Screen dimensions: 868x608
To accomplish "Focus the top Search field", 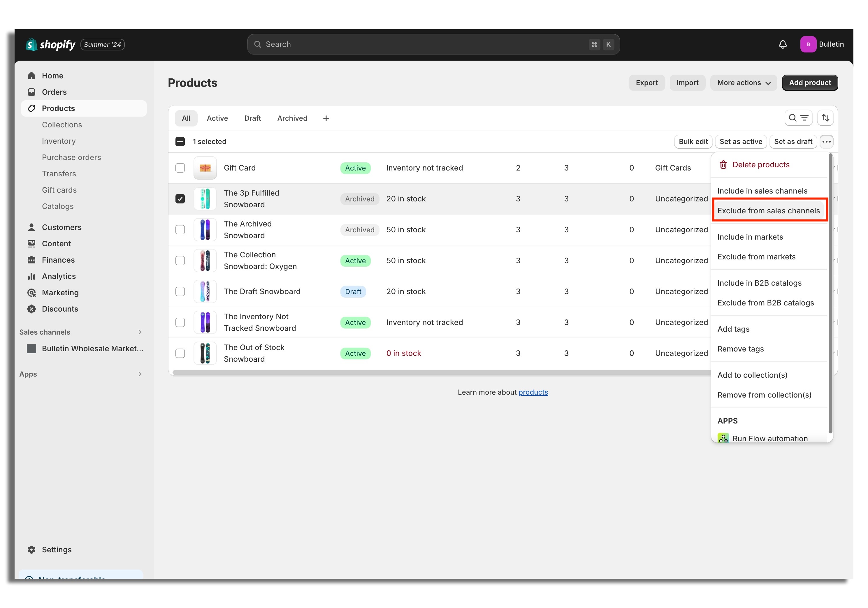I will click(433, 44).
